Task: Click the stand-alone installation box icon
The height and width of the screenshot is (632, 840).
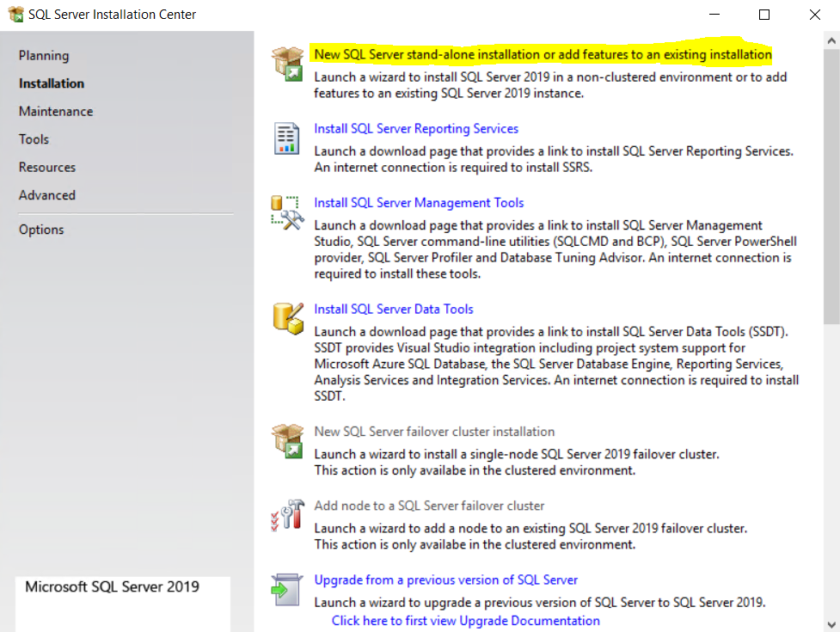Action: 287,64
